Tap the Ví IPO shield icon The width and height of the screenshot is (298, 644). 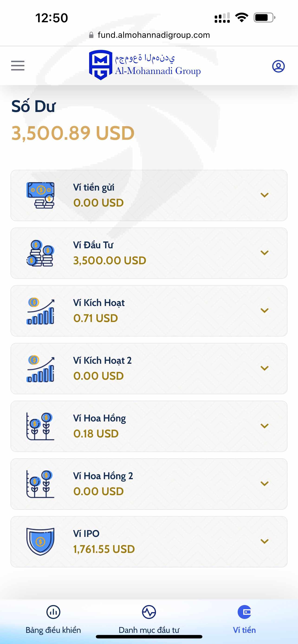(x=40, y=542)
